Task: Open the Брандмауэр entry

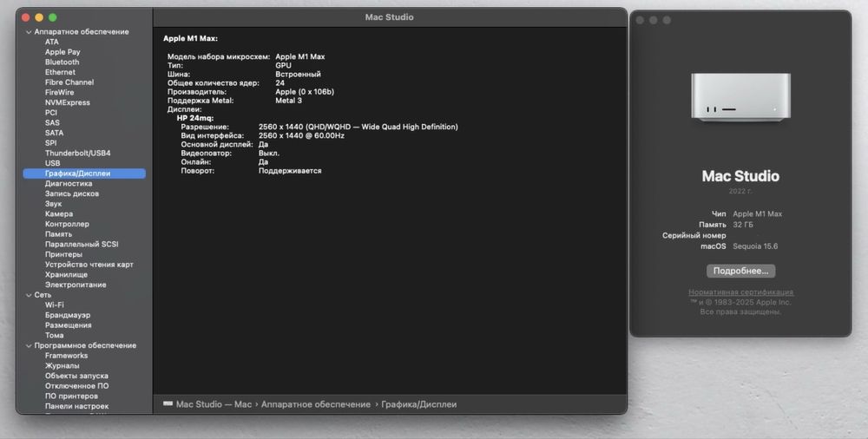Action: point(68,315)
